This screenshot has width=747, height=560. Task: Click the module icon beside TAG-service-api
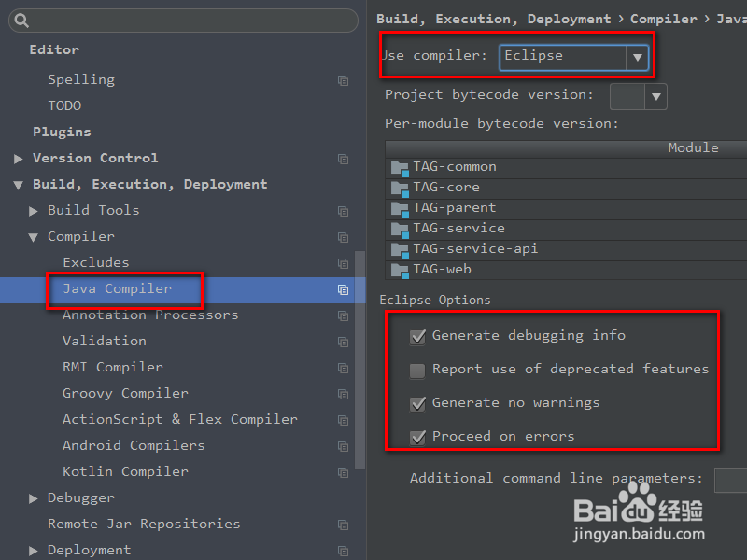coord(400,248)
